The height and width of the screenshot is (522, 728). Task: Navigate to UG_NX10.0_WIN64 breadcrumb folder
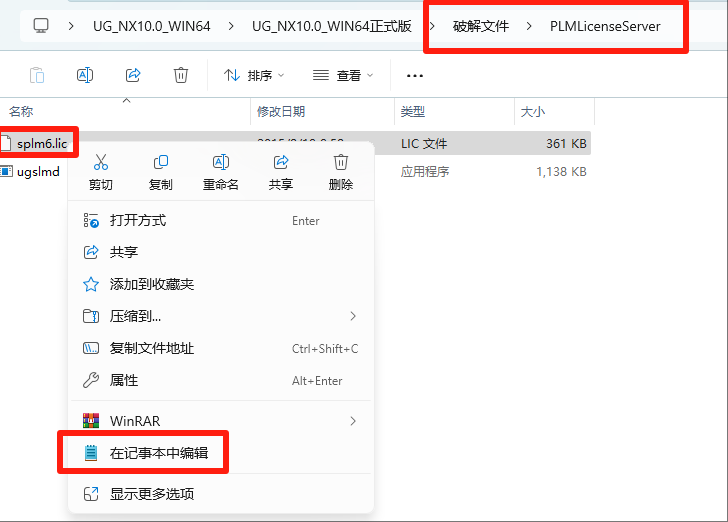click(x=152, y=26)
